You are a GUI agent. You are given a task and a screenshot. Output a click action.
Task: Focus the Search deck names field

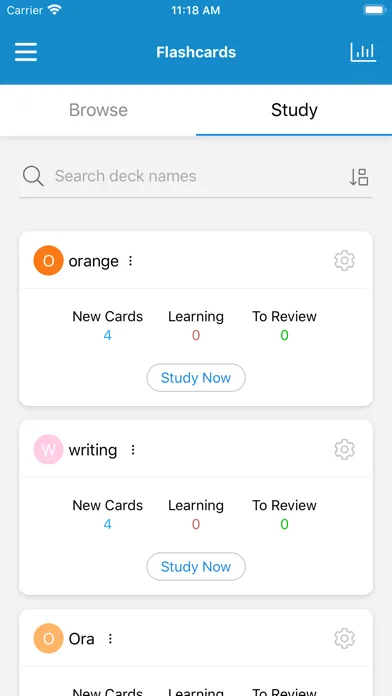click(196, 176)
